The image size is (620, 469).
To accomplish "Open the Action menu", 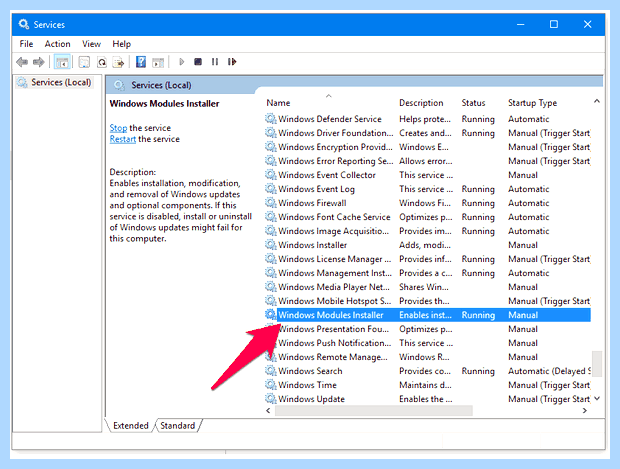I will (57, 44).
